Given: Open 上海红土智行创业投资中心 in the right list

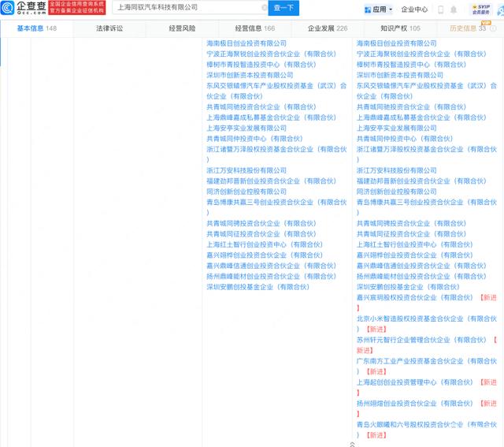Looking at the screenshot, I should [x=414, y=245].
